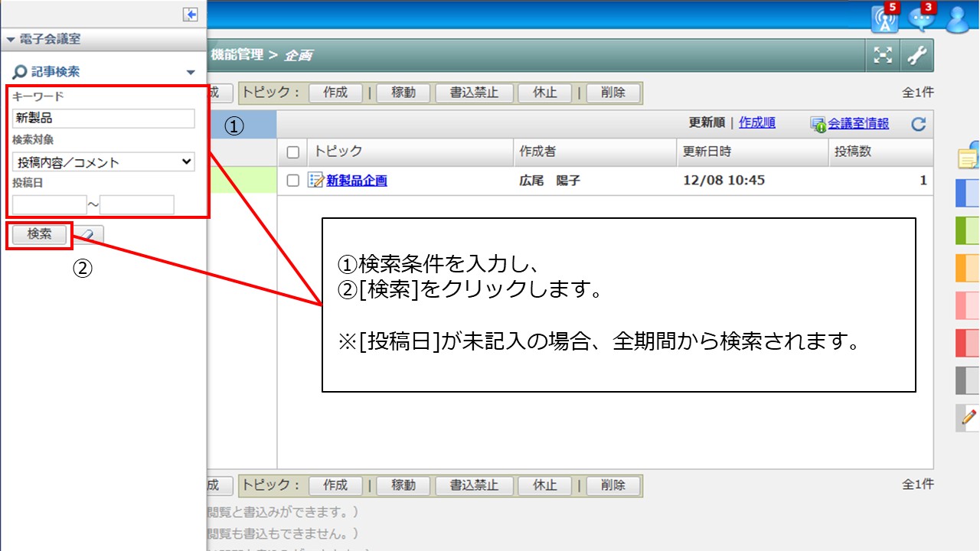The image size is (980, 551).
Task: Click the timestamp 12/08 10:45
Action: coord(724,181)
